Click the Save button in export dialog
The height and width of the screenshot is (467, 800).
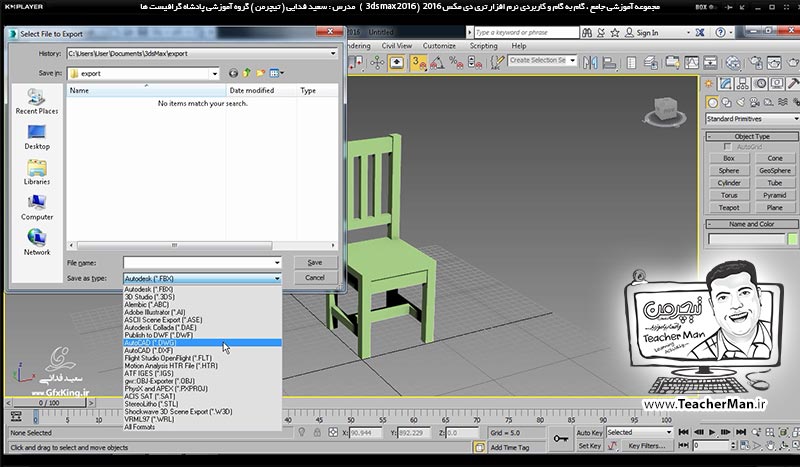pos(315,262)
